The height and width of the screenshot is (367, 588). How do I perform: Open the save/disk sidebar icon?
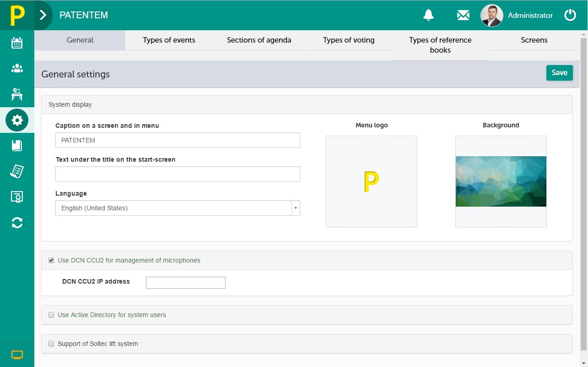(x=17, y=146)
